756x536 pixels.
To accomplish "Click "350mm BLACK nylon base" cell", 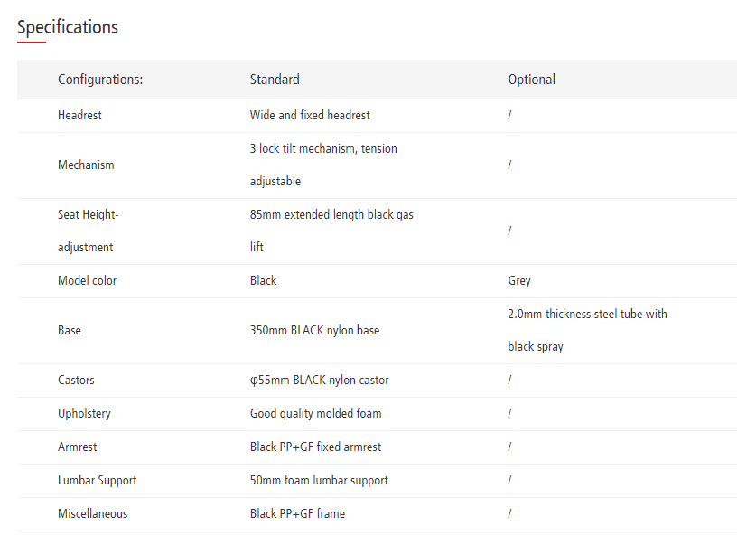I will [x=314, y=331].
